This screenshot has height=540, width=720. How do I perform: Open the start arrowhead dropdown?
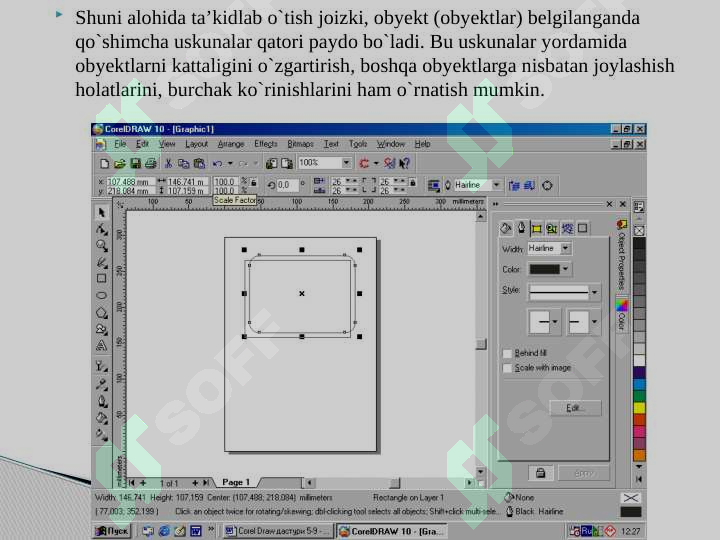pos(555,322)
